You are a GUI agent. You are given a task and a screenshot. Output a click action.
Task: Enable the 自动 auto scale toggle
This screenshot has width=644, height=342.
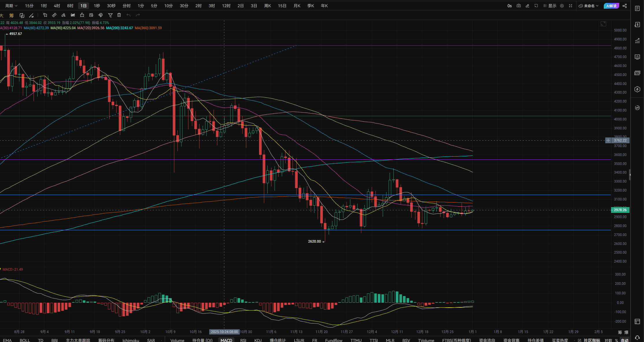(624, 340)
